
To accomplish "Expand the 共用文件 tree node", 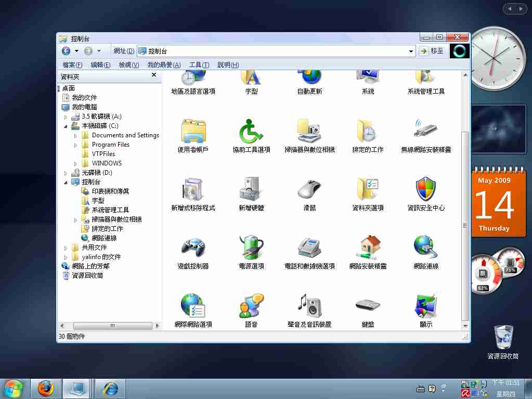I will pos(66,248).
